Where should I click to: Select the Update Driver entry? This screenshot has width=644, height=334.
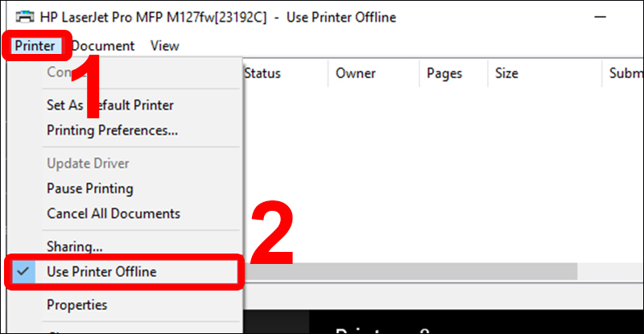coord(88,163)
